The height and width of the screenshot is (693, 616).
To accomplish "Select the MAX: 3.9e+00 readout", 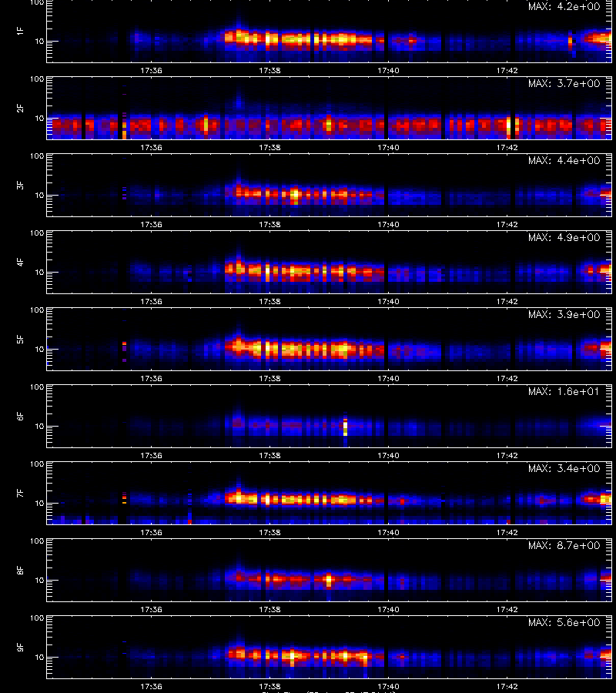I will tap(564, 314).
